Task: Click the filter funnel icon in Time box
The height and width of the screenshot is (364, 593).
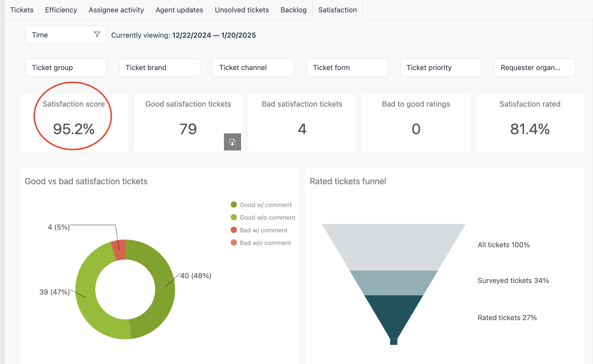Action: click(97, 34)
